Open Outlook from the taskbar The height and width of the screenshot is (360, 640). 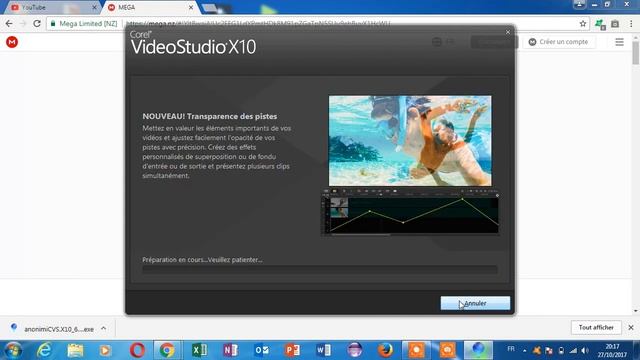(261, 350)
